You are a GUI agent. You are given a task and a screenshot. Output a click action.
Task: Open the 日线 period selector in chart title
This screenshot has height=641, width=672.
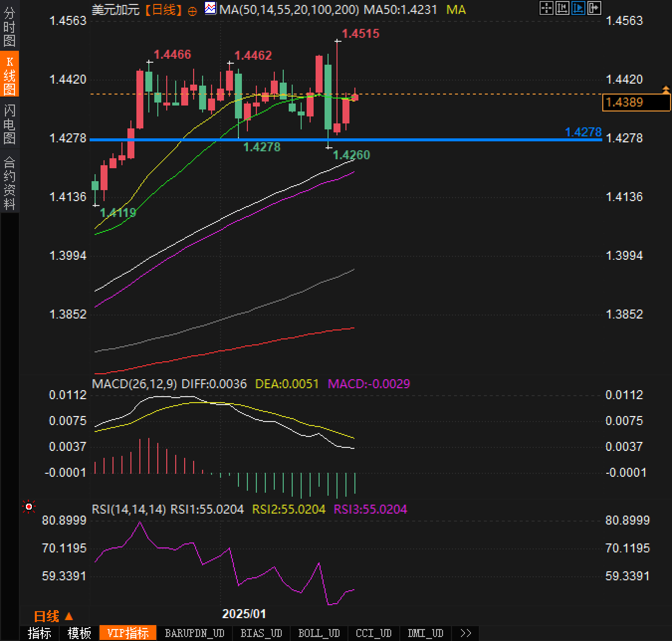point(164,9)
